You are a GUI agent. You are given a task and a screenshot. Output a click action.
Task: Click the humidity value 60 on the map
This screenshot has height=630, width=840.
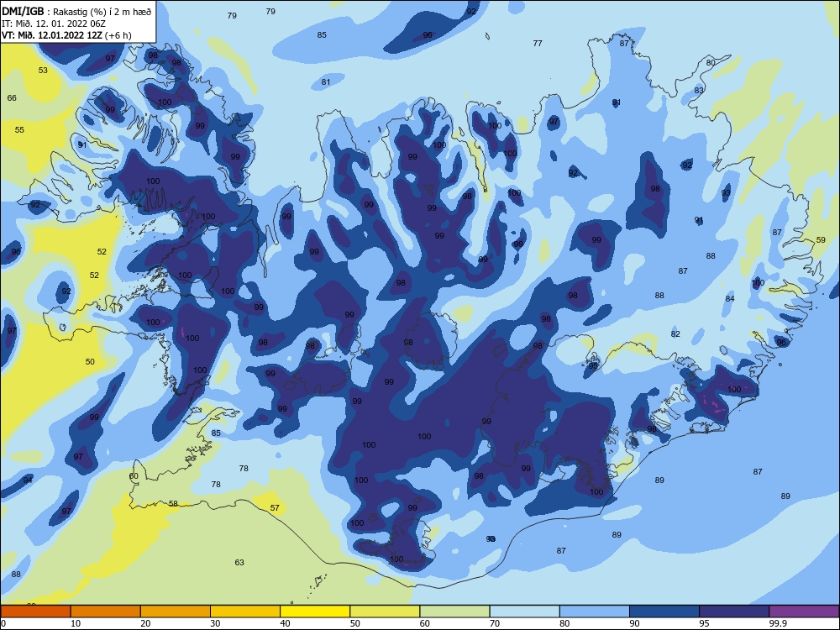pos(134,475)
